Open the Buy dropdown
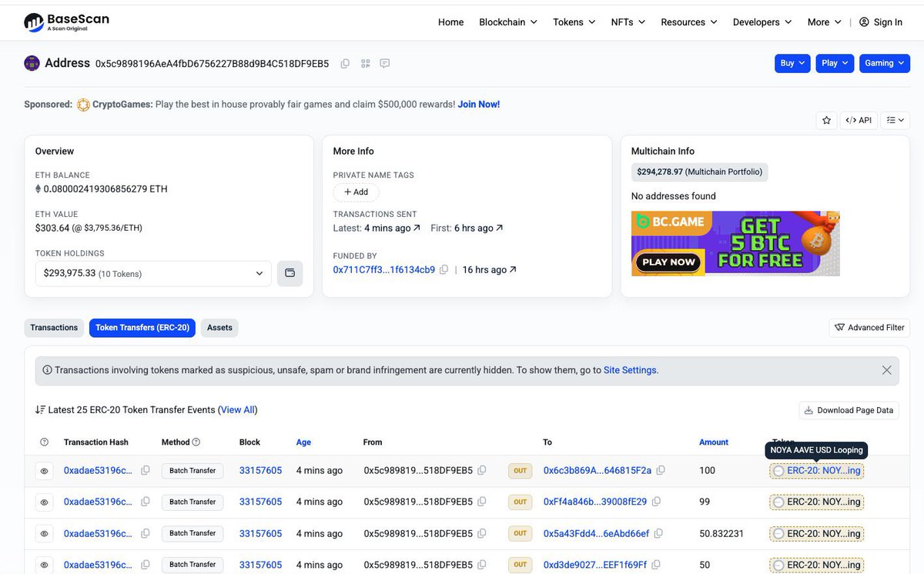924x574 pixels. click(792, 63)
